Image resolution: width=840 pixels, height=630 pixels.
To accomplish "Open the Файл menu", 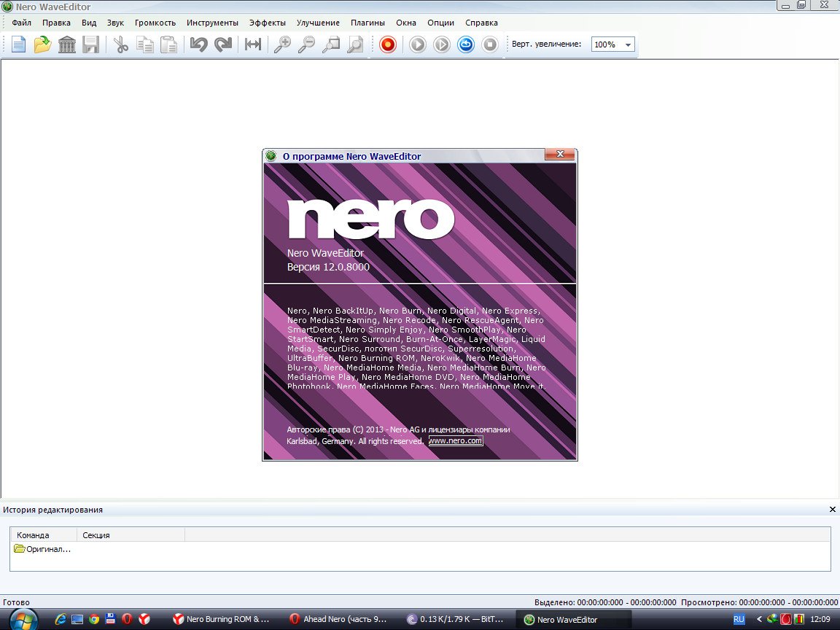I will [x=21, y=23].
